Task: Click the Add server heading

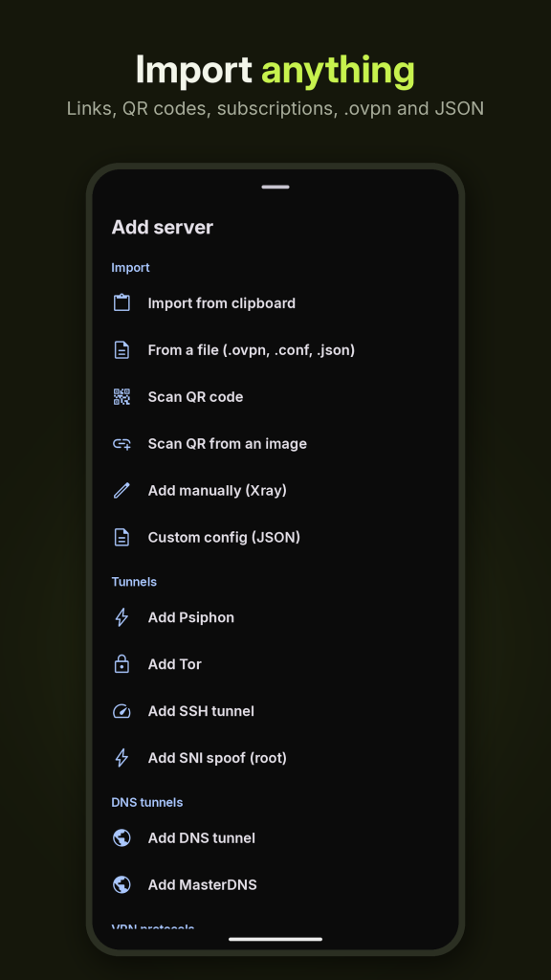Action: 163,227
